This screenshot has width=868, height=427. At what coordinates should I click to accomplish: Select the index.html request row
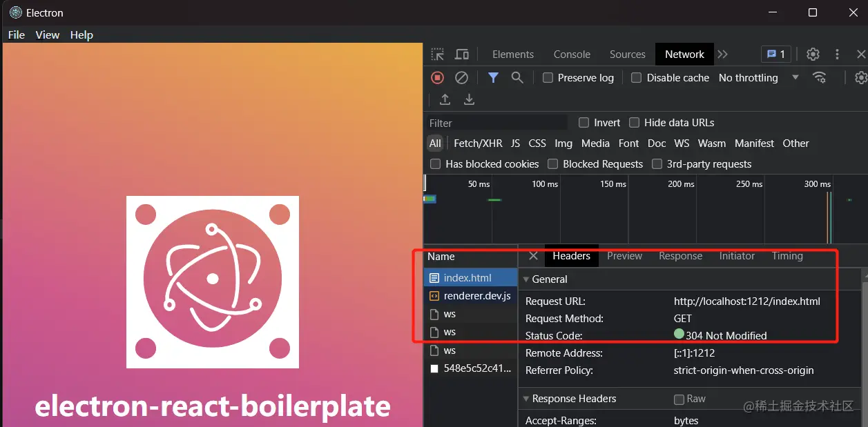coord(471,278)
